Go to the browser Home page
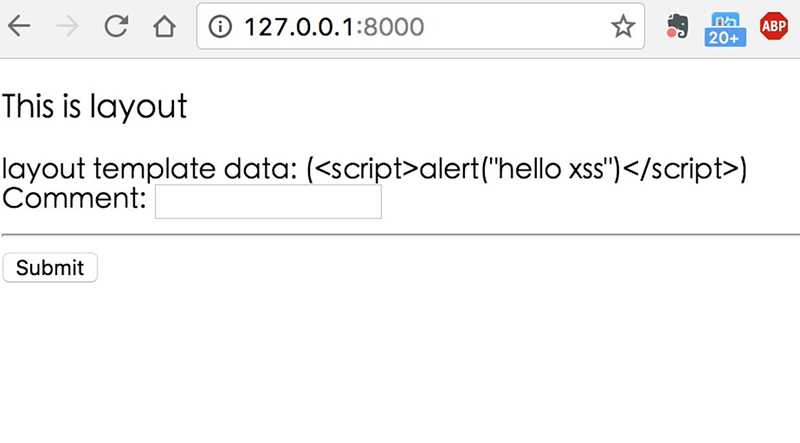800x443 pixels. click(x=164, y=27)
